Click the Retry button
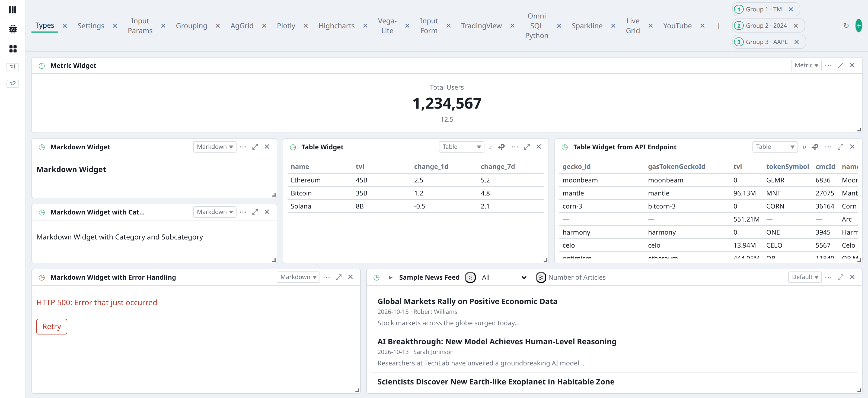868x398 pixels. 52,327
